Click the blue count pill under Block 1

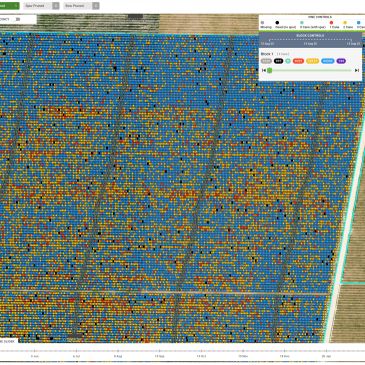(328, 61)
